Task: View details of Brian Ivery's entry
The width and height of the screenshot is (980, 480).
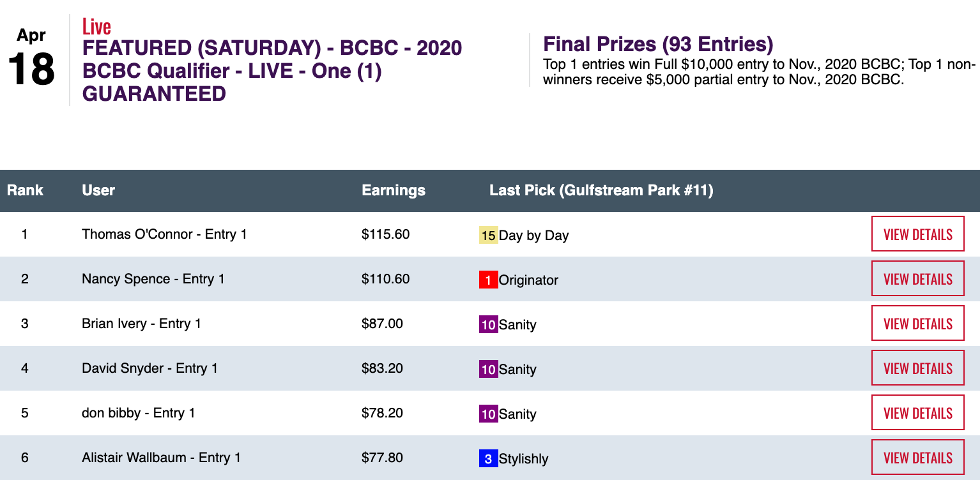Action: tap(917, 324)
